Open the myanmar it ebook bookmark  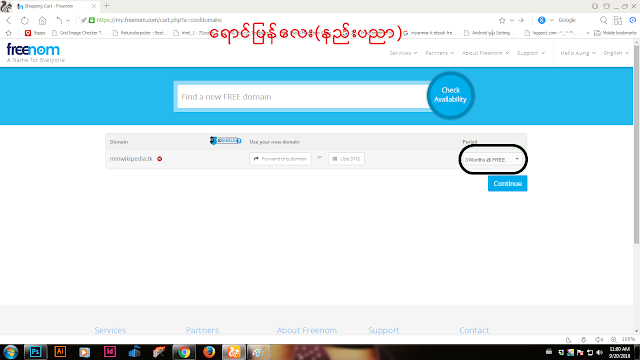point(429,33)
